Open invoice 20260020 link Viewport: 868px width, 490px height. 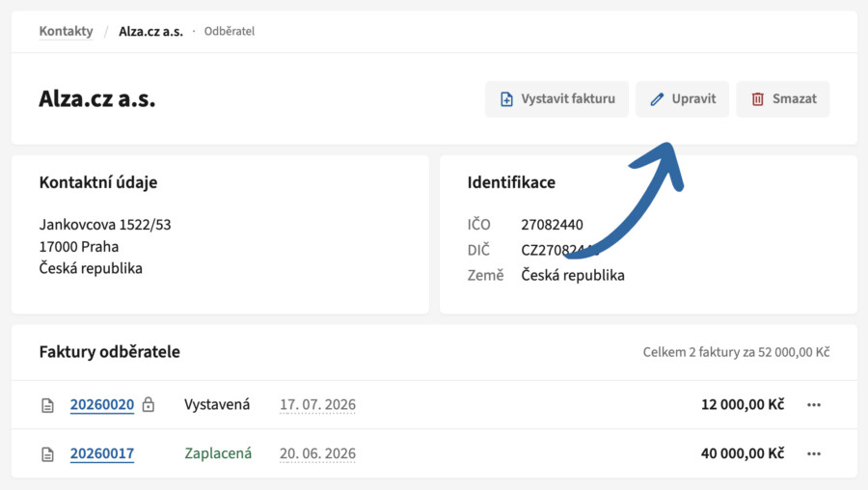102,405
